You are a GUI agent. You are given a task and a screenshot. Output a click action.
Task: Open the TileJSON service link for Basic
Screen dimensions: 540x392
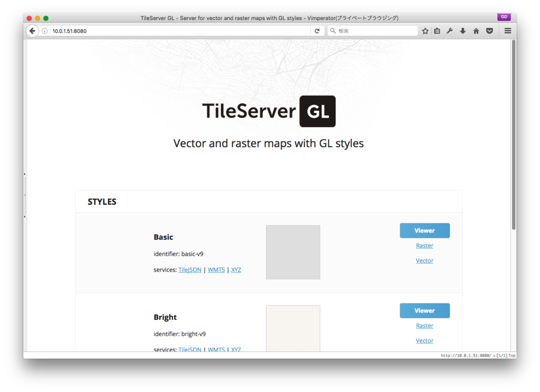(190, 270)
